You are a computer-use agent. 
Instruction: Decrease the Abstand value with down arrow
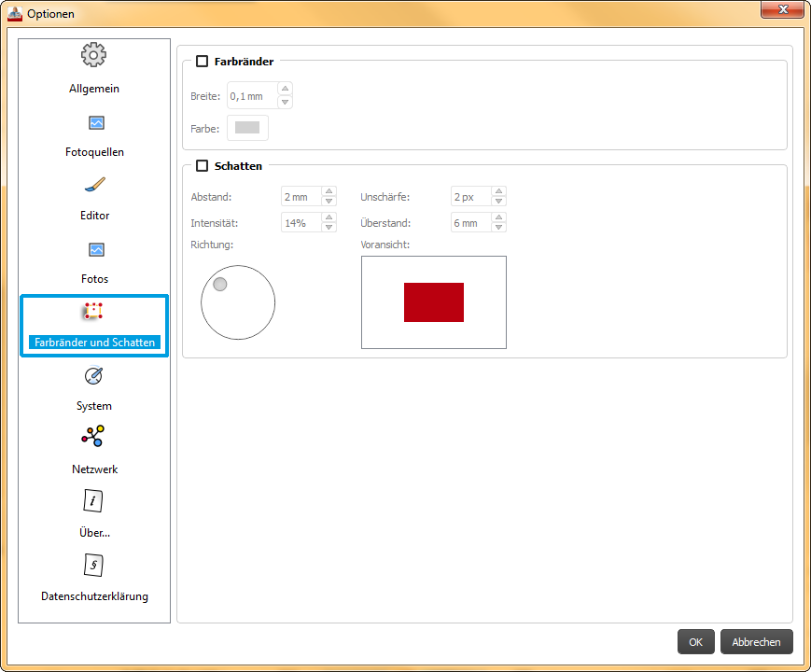[x=329, y=202]
